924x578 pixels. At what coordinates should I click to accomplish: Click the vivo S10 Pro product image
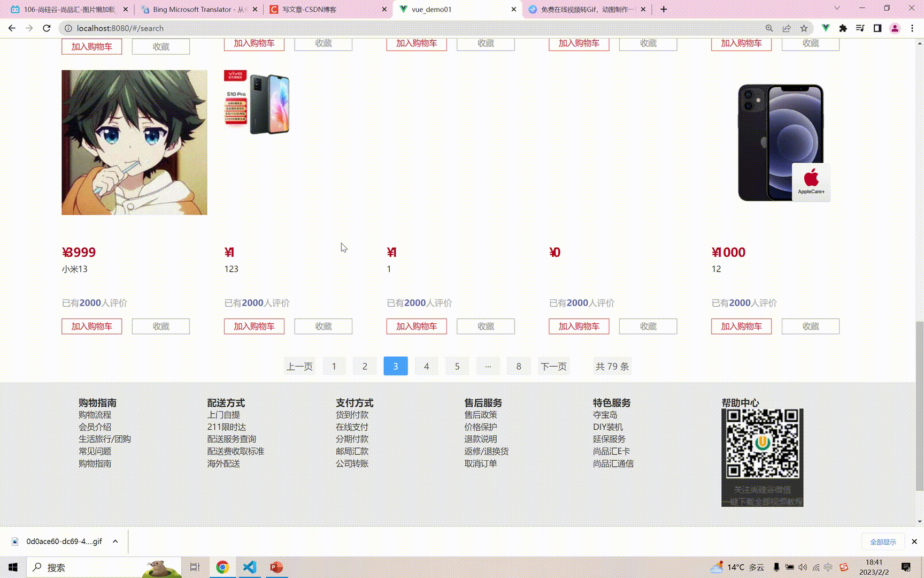257,102
